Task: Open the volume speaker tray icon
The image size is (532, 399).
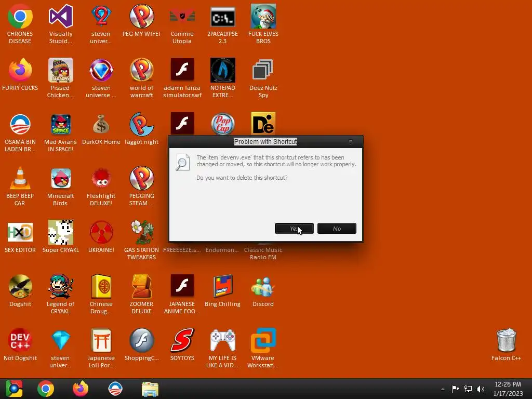Action: pos(481,389)
